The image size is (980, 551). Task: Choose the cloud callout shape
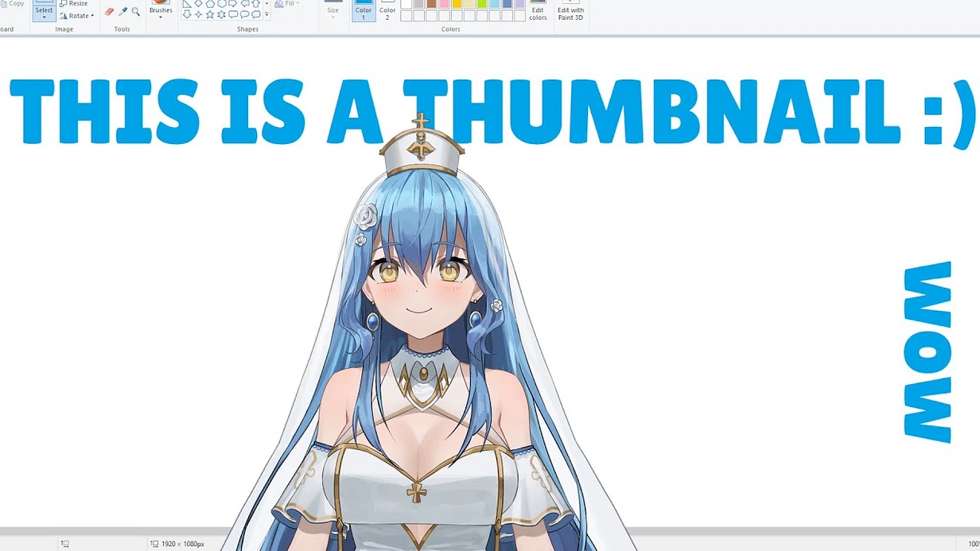[x=256, y=14]
